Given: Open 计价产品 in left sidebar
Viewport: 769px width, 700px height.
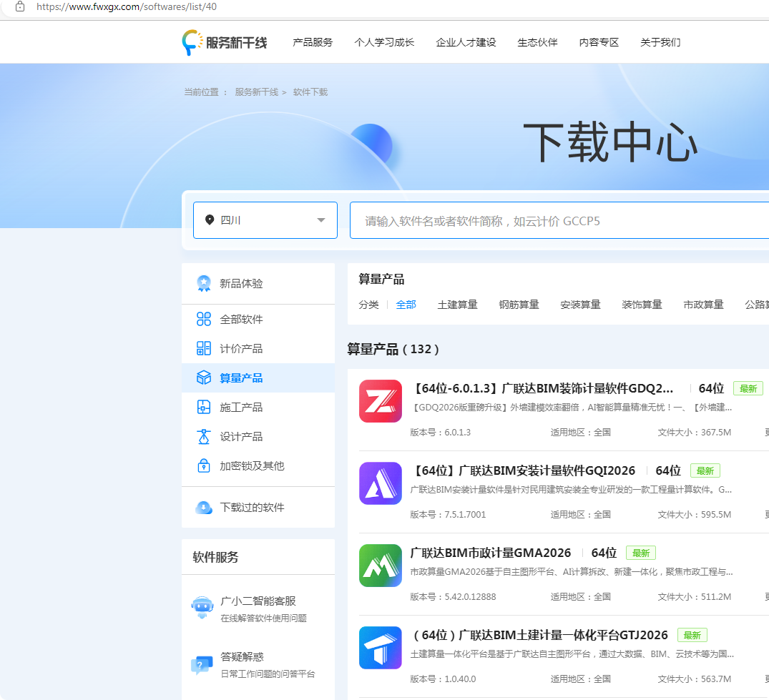Looking at the screenshot, I should (258, 348).
